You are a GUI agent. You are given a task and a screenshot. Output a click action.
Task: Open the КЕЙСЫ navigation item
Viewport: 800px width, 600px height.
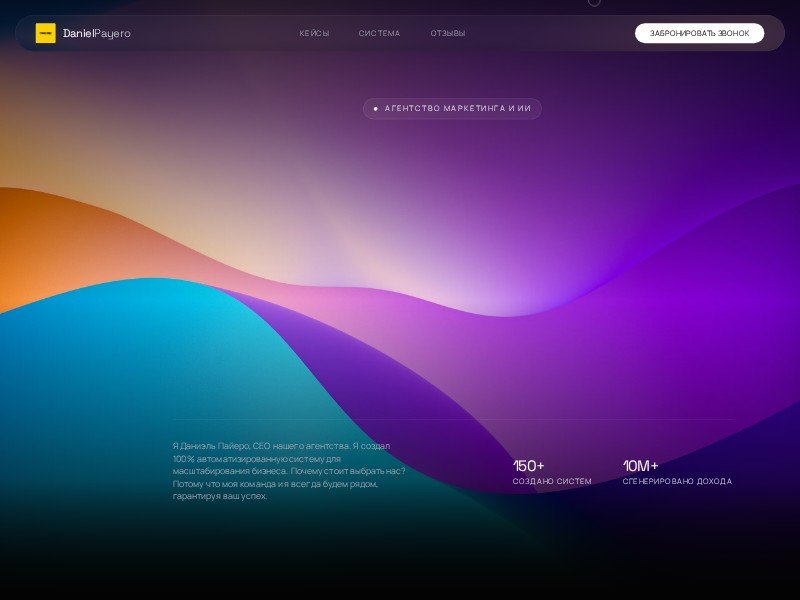(x=314, y=34)
